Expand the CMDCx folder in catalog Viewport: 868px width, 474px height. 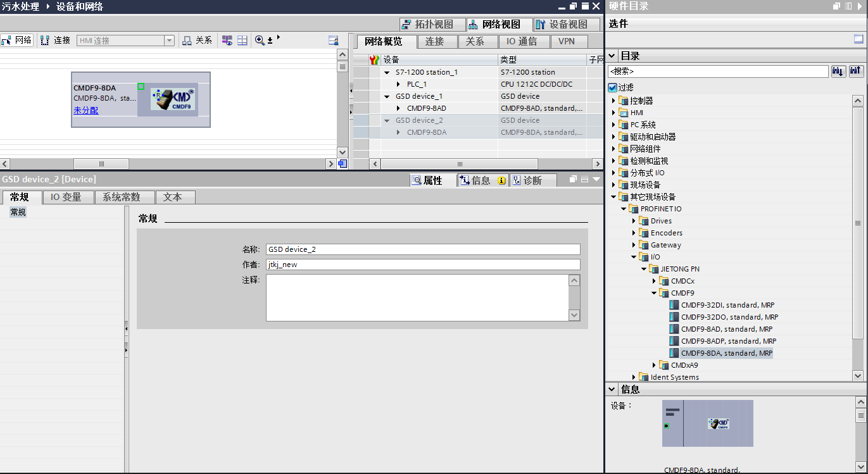(x=654, y=281)
